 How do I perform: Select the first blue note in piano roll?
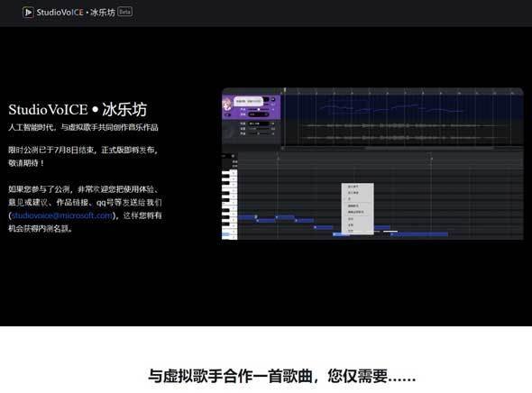pos(247,217)
